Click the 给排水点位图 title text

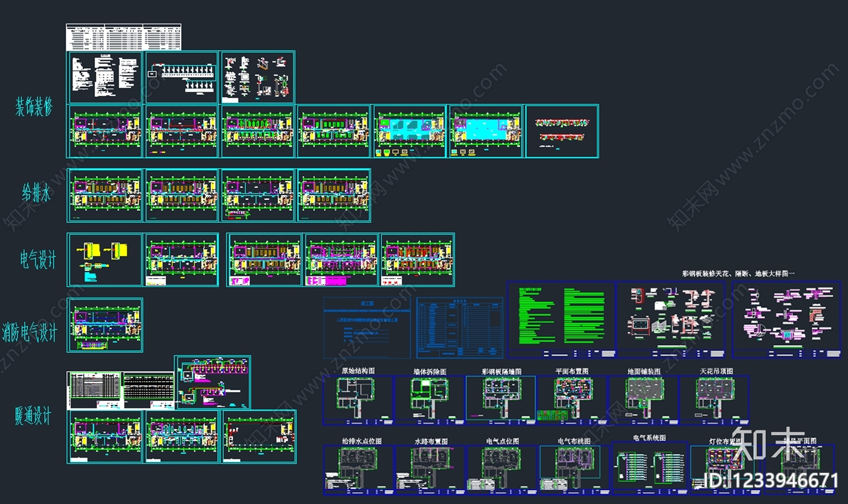[x=362, y=441]
